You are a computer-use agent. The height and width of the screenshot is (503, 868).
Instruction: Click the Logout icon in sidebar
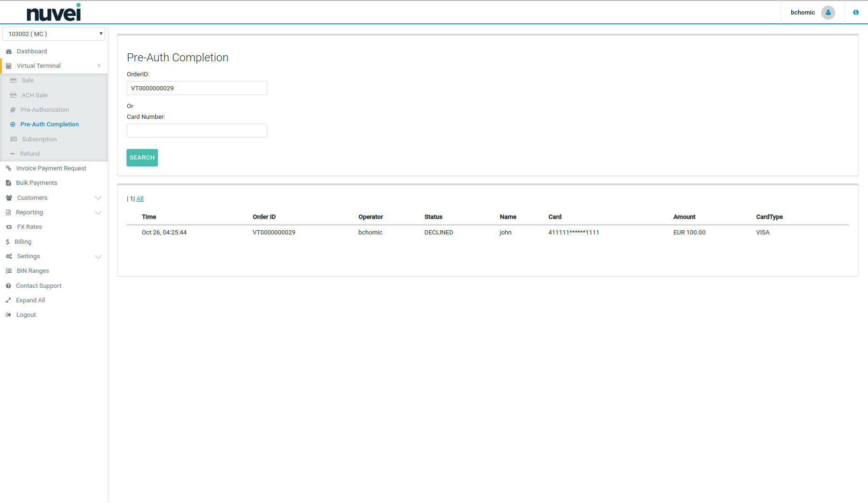point(8,315)
